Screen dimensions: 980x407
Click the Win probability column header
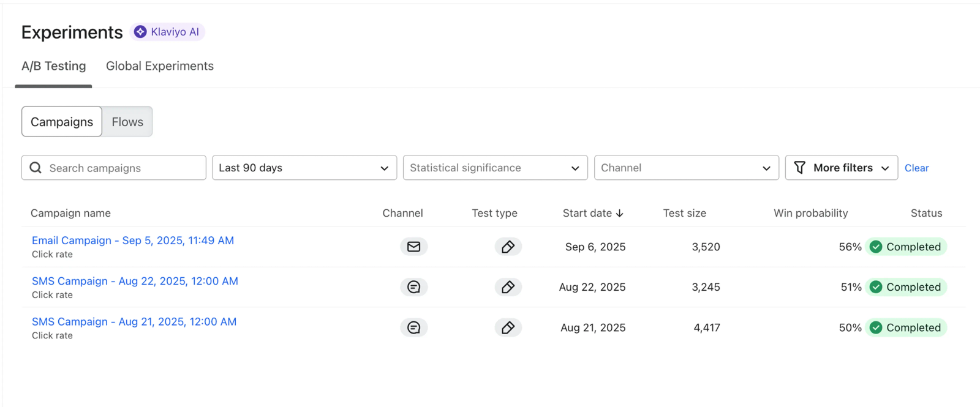pyautogui.click(x=811, y=213)
